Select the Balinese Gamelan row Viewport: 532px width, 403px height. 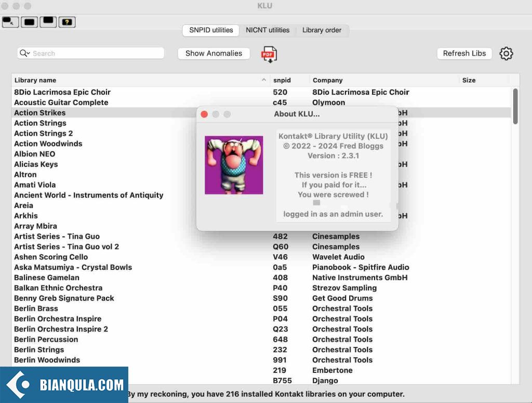pos(261,277)
